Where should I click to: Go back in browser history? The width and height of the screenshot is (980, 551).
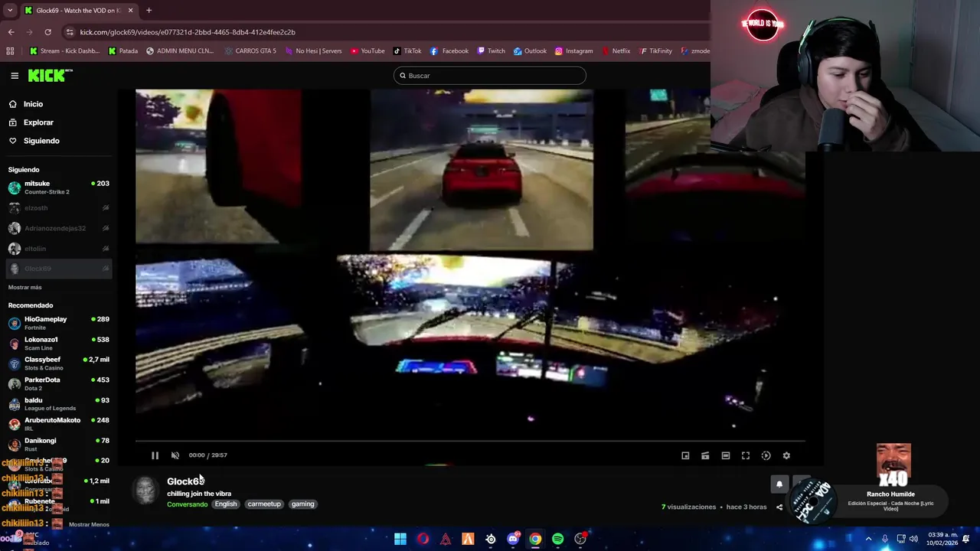tap(11, 32)
